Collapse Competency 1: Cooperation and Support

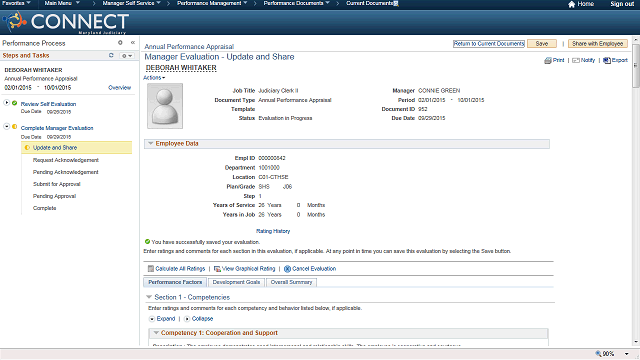tap(156, 333)
